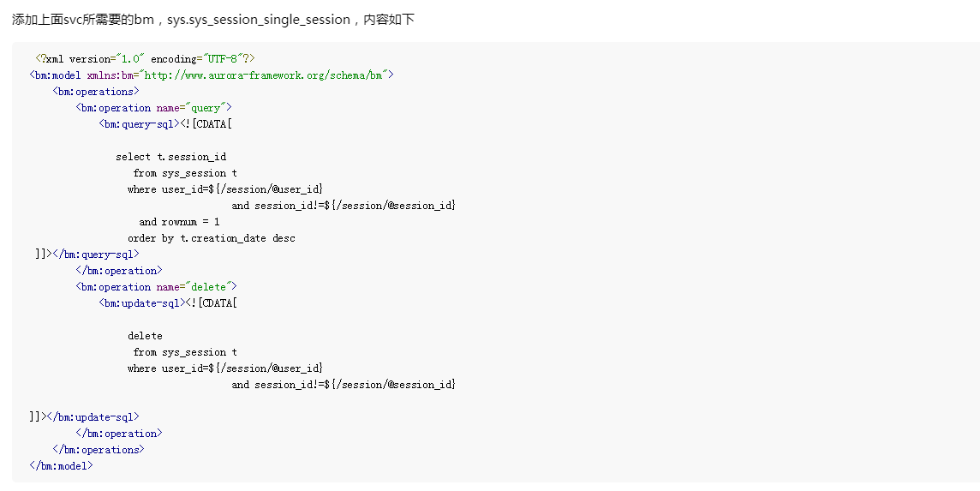
Task: Click the opening bm:query-sql CDATA line
Action: pyautogui.click(x=167, y=124)
